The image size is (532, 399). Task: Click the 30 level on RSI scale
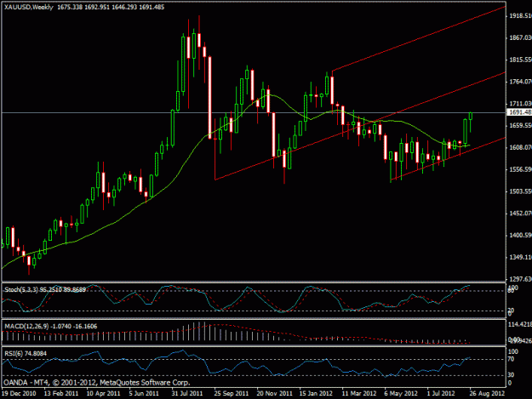point(511,374)
